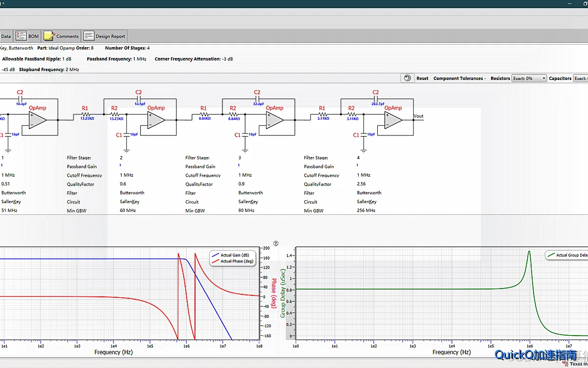
Task: Select the OpAmp symbol in filter stage 3
Action: click(x=275, y=119)
